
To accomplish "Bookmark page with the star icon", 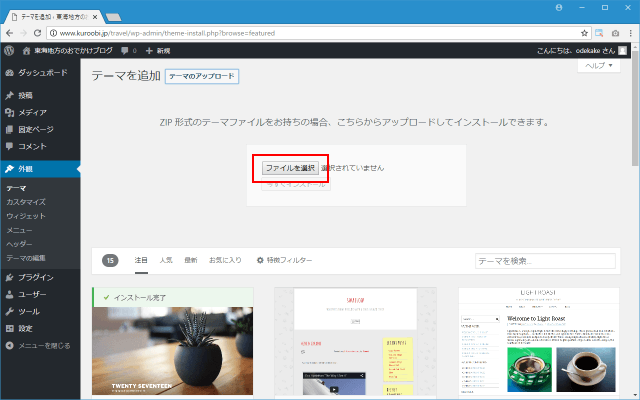I will coord(584,33).
